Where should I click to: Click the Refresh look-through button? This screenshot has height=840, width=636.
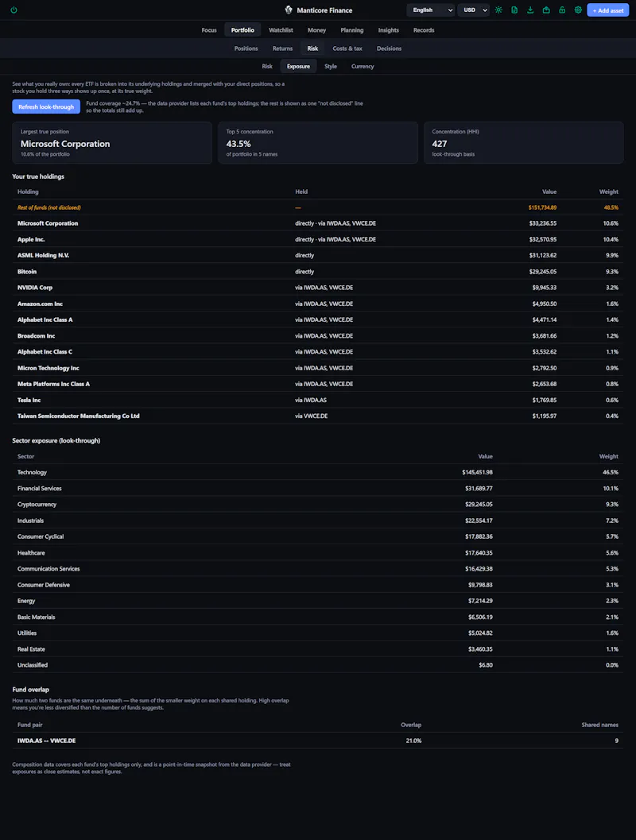46,106
